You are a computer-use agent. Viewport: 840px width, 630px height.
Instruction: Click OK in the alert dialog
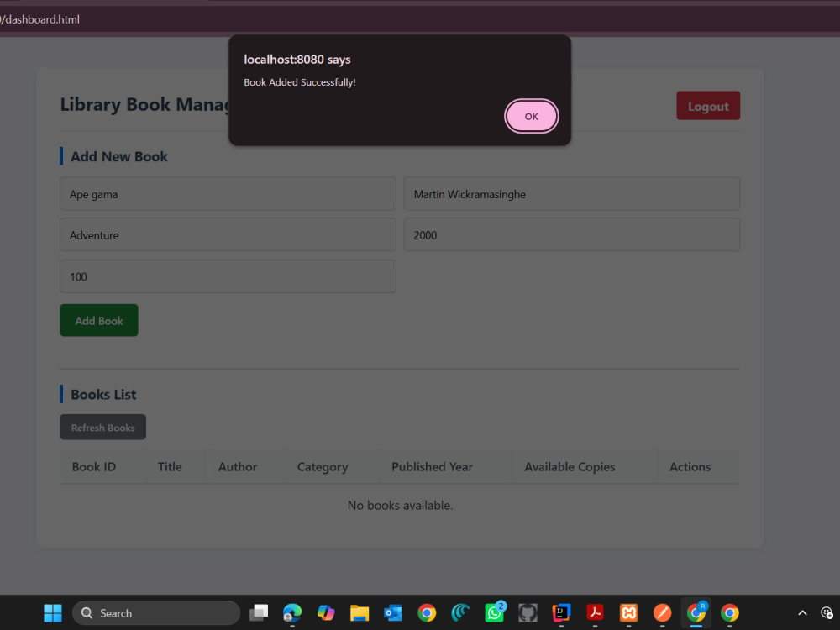tap(531, 116)
